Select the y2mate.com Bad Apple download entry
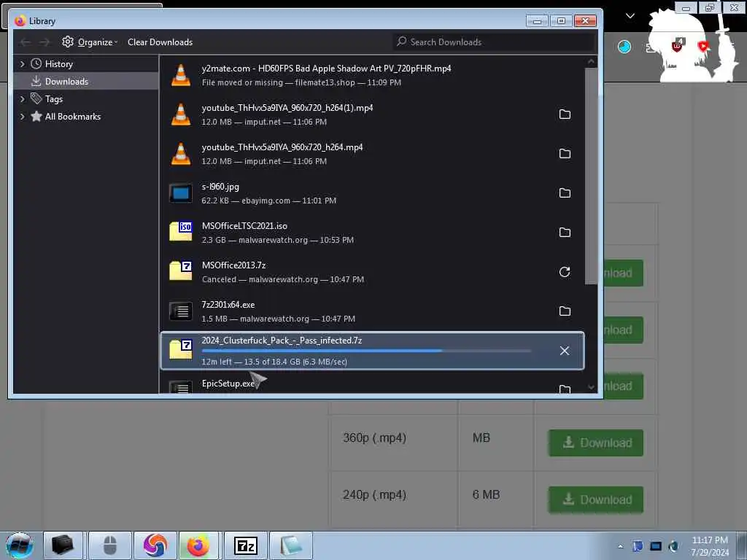This screenshot has height=560, width=747. pos(372,75)
